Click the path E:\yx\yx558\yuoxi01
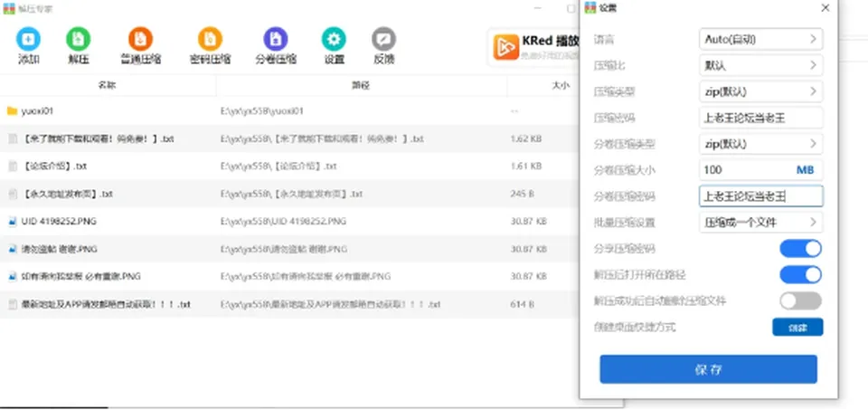Screen dimensions: 868x410 pos(262,111)
